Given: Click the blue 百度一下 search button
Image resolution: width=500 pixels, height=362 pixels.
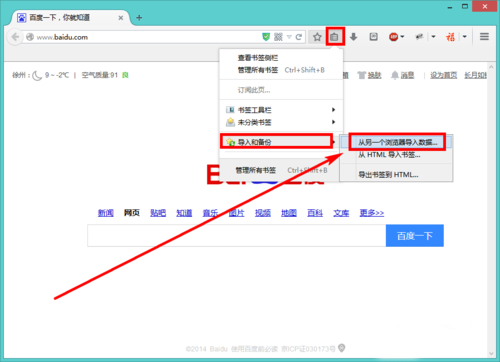Looking at the screenshot, I should click(415, 236).
